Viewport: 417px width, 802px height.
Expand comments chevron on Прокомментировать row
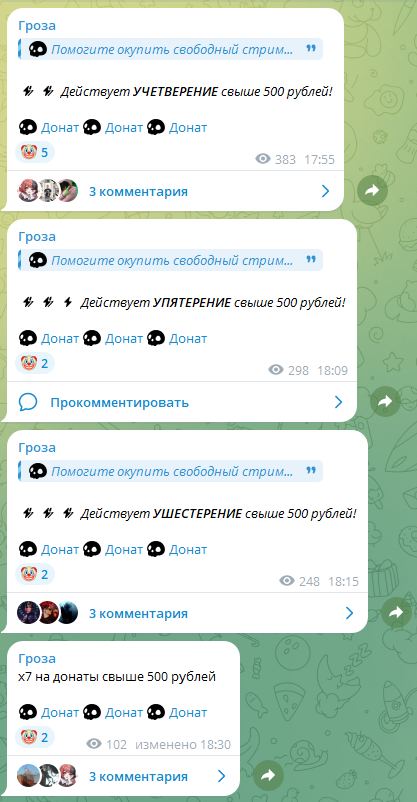point(338,403)
